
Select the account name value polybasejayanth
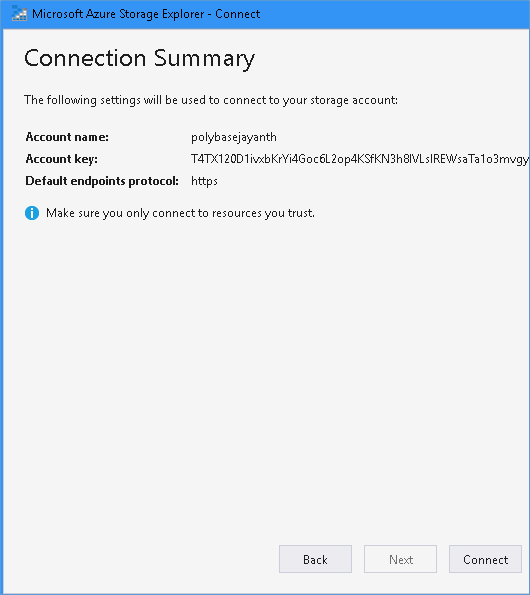pyautogui.click(x=234, y=137)
